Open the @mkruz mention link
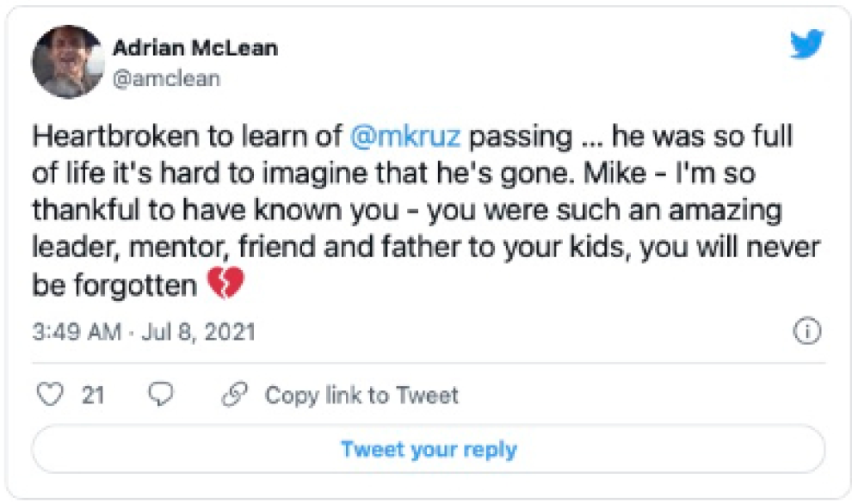Screen dimensions: 852x504 coord(404,138)
